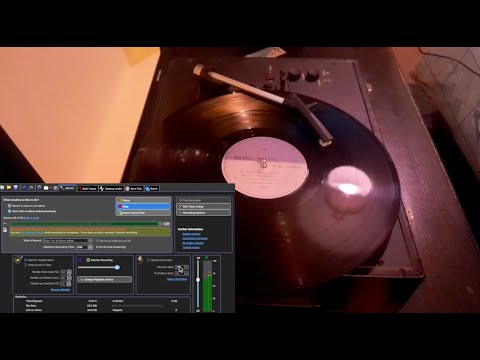Click the new album toolbar icon
Viewport: 480px width, 360px height.
(x=2, y=188)
